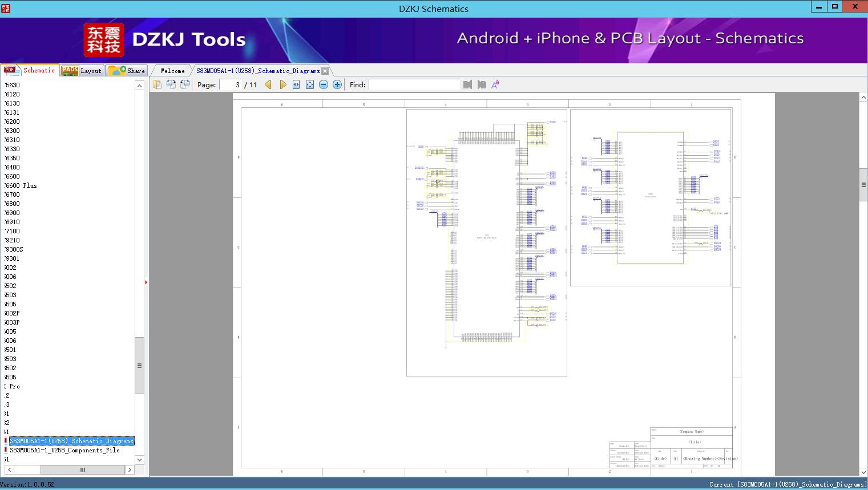
Task: Find the previous match with the search-back icon
Action: click(x=468, y=84)
